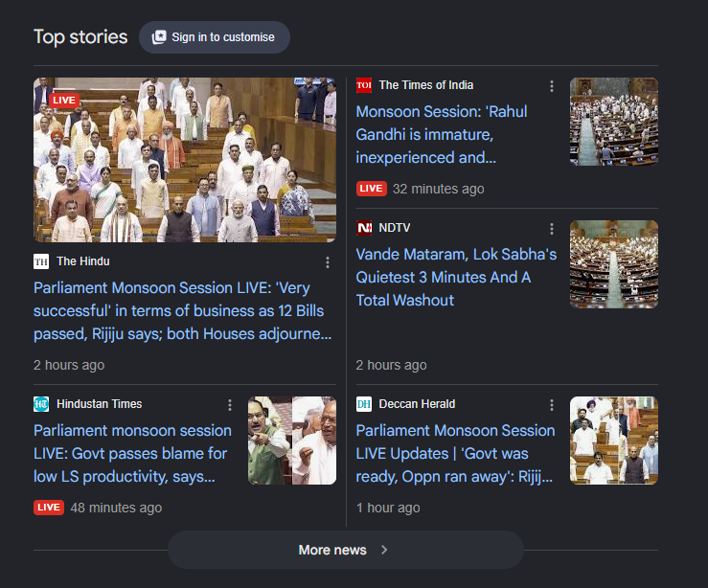Image resolution: width=708 pixels, height=588 pixels.
Task: Click the Hindustan Times story thumbnail
Action: [x=291, y=441]
